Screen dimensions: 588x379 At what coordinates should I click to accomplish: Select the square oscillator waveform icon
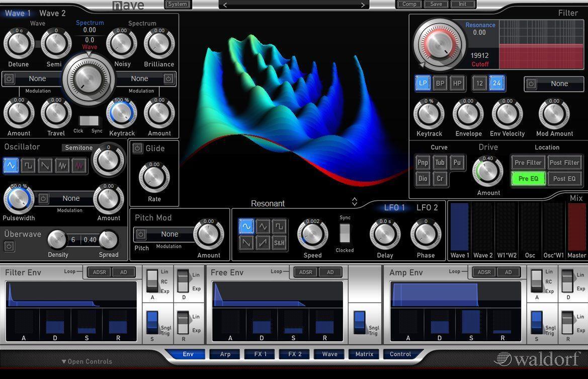tap(28, 165)
